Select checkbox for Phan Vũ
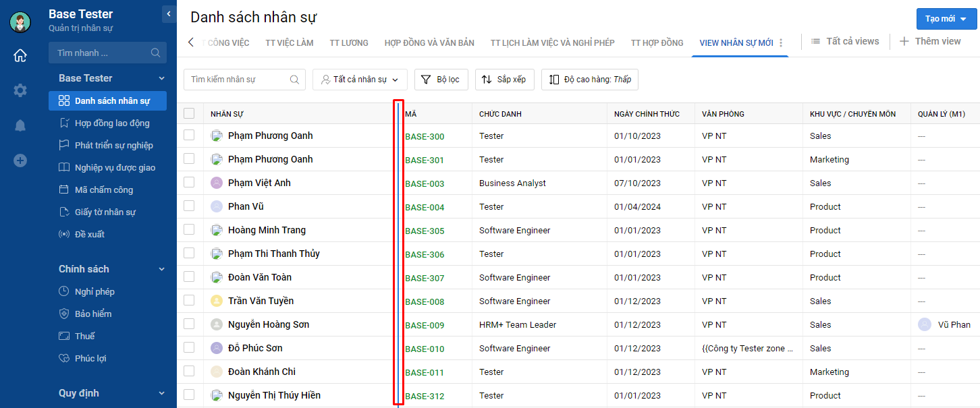980x408 pixels. coord(189,206)
